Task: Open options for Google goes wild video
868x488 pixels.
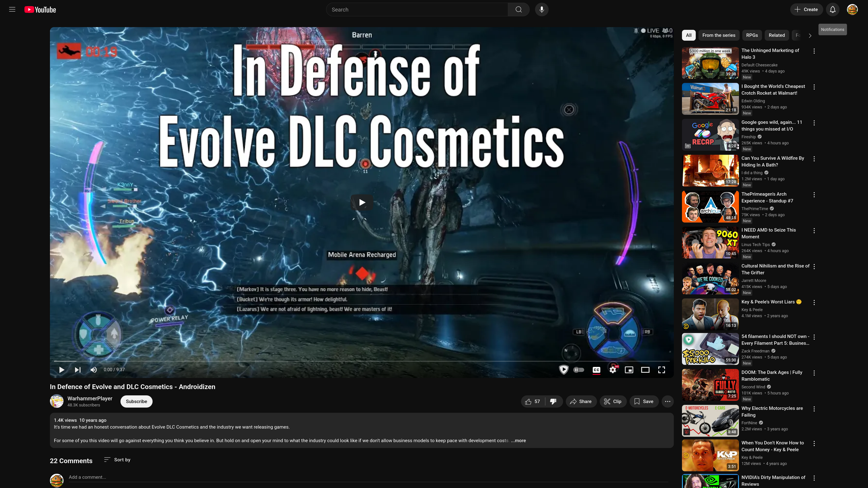Action: point(814,123)
